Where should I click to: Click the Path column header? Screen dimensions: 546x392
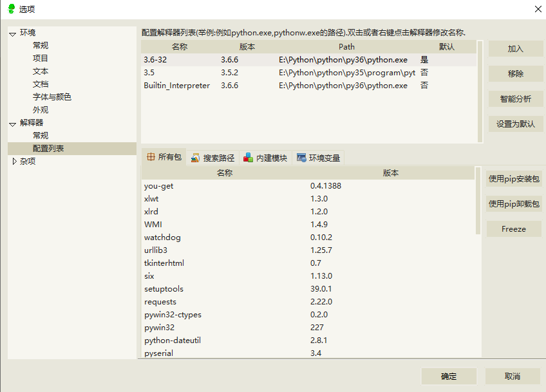coord(347,46)
